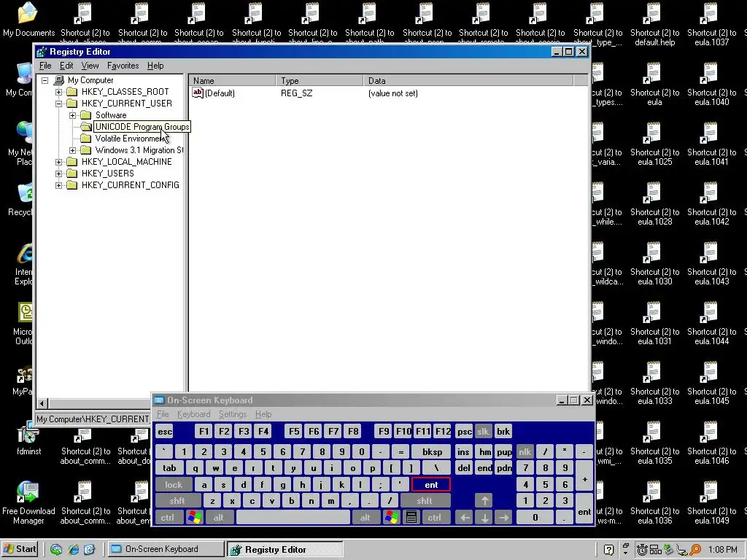Click the red-outlined ent key
The width and height of the screenshot is (747, 560).
click(x=431, y=485)
